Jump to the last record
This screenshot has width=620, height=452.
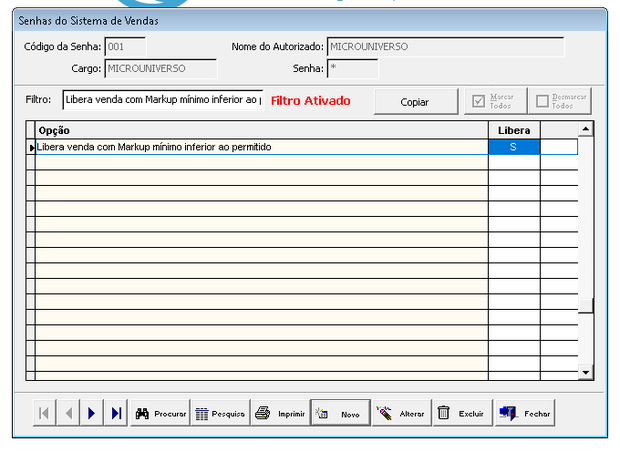click(116, 413)
